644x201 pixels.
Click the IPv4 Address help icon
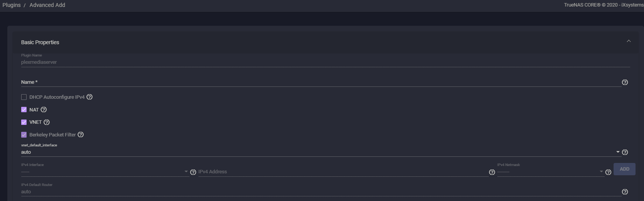pos(492,172)
